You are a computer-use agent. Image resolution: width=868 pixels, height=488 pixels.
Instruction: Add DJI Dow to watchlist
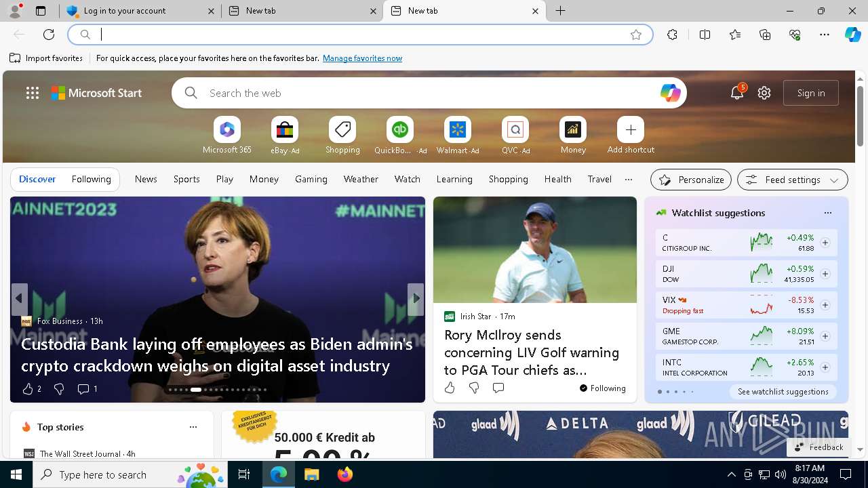click(x=825, y=274)
